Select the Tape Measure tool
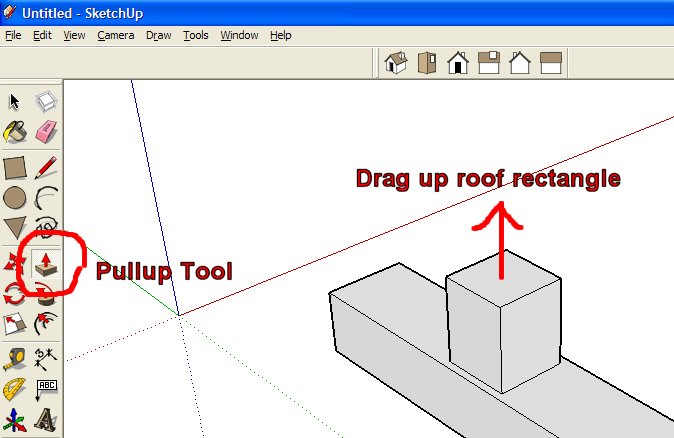Image resolution: width=674 pixels, height=438 pixels. [14, 356]
